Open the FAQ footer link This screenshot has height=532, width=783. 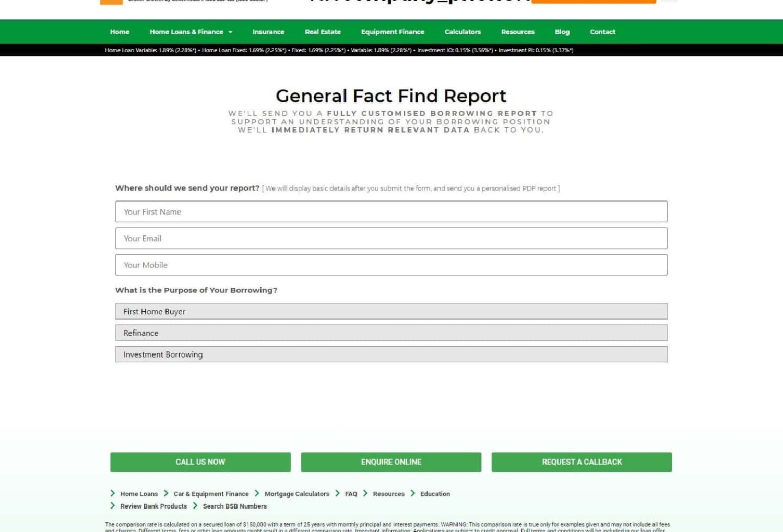coord(351,494)
